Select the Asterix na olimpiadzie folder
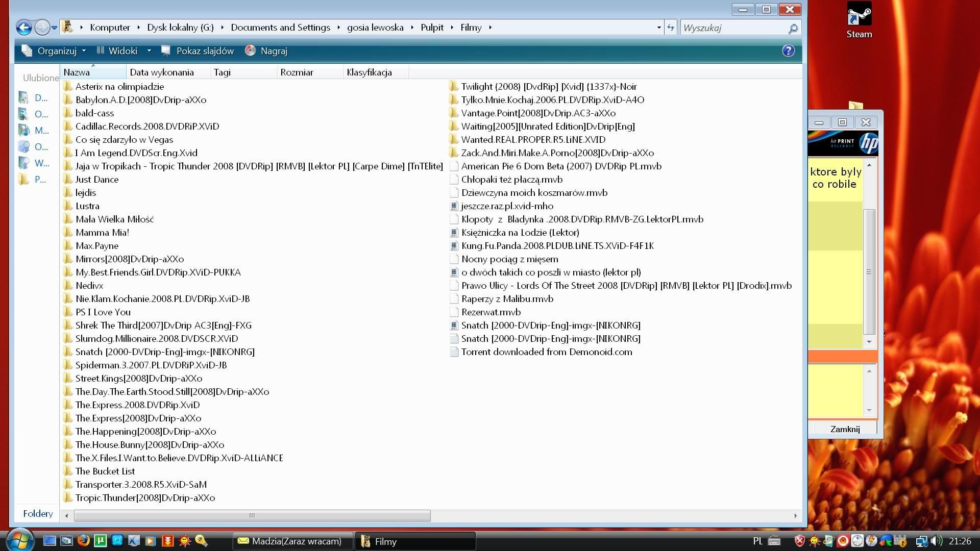The image size is (980, 551). click(x=113, y=87)
